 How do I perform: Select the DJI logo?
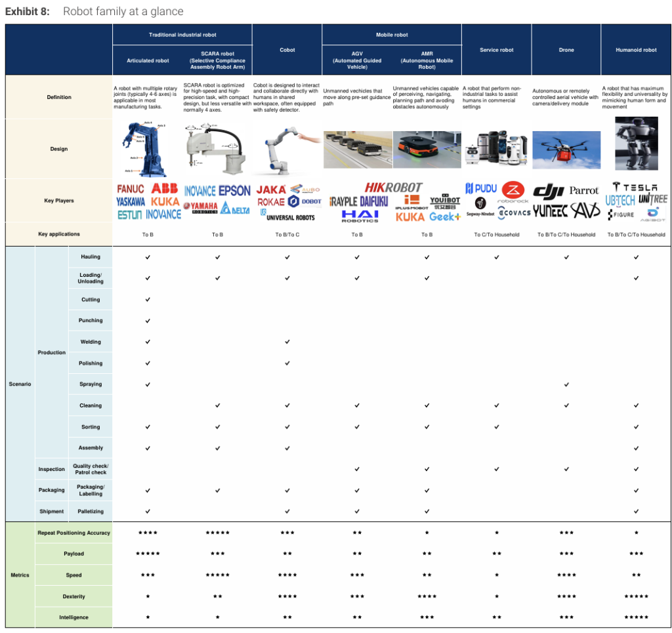548,191
